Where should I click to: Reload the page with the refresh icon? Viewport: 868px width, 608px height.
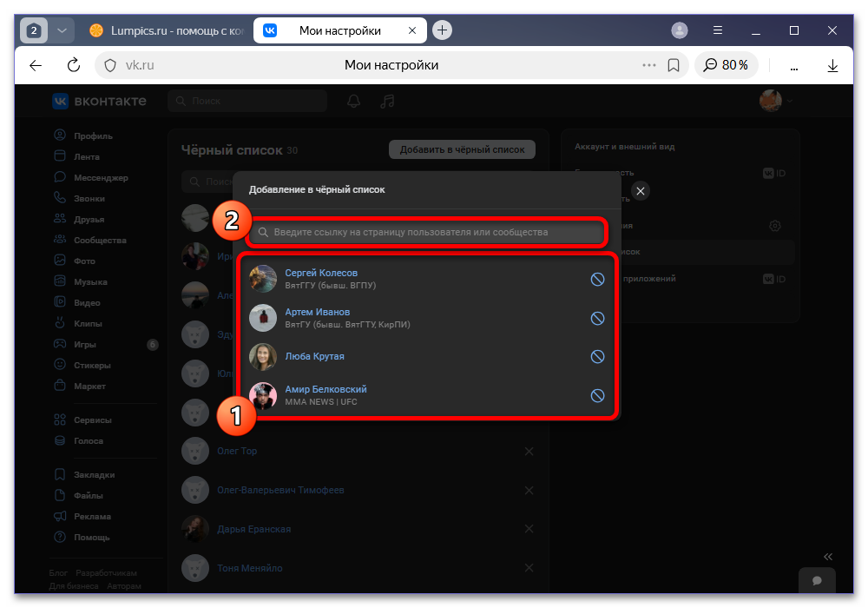pos(73,65)
